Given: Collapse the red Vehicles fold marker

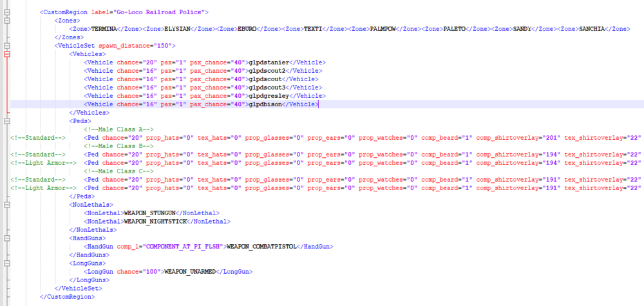Looking at the screenshot, I should (x=6, y=54).
